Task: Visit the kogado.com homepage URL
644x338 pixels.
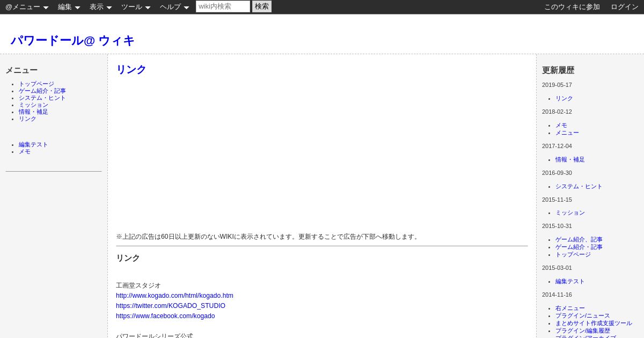Action: [174, 296]
